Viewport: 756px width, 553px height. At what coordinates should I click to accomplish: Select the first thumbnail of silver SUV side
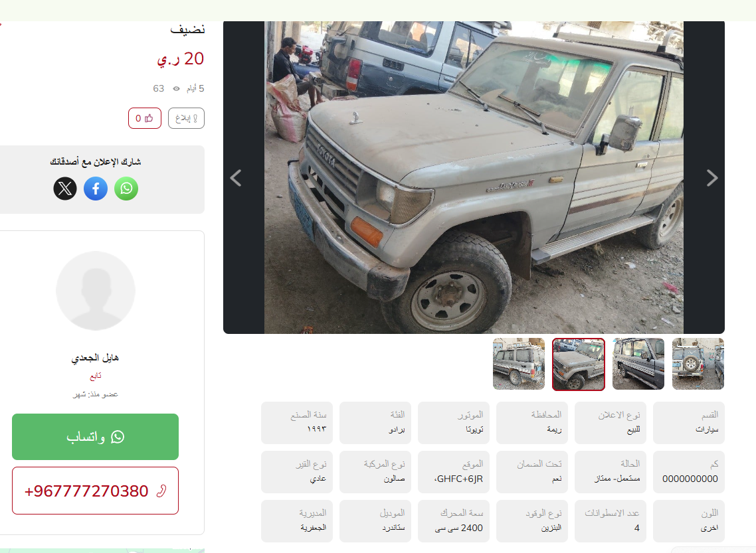pos(519,364)
